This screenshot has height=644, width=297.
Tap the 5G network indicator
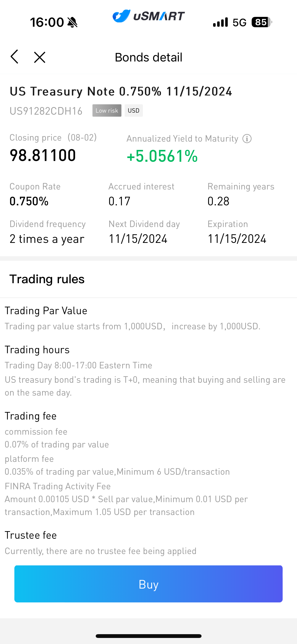pos(239,22)
